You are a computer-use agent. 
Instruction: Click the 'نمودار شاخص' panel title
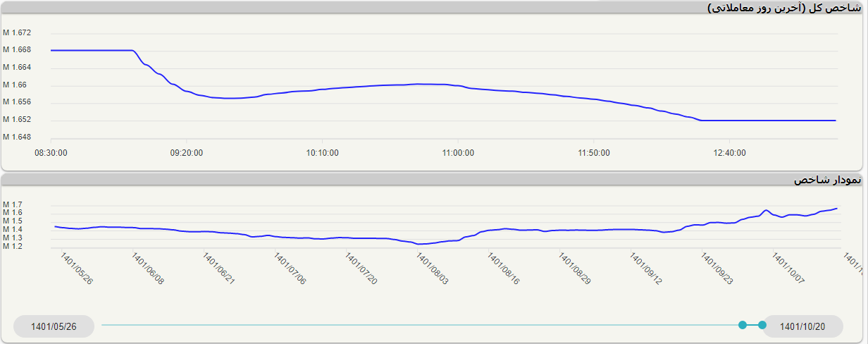point(827,180)
